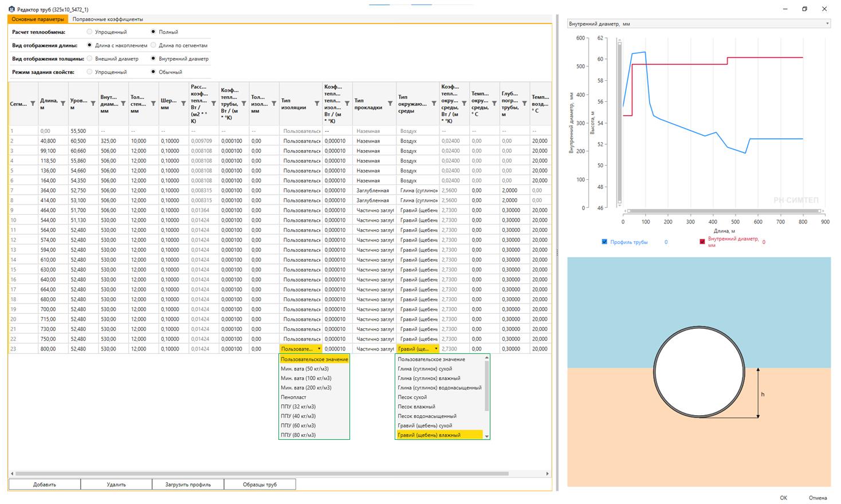Open filter icon on Тип прокладки column
The image size is (841, 504).
tap(390, 104)
